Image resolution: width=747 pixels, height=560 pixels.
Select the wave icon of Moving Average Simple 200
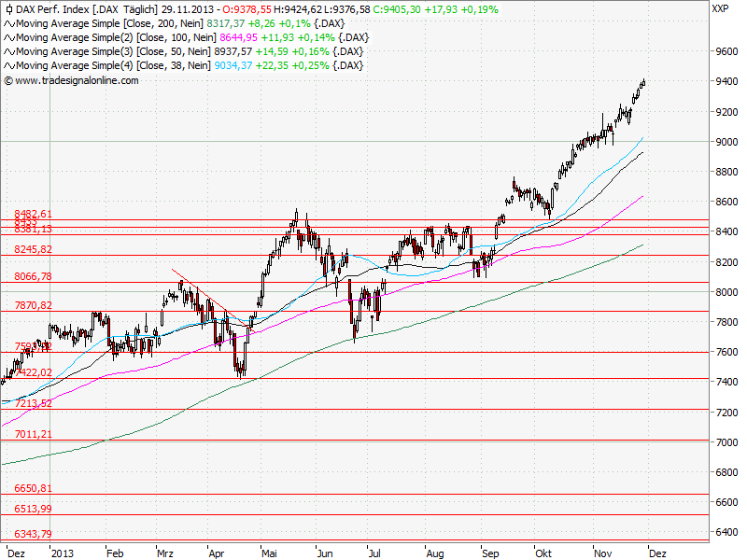click(x=9, y=23)
